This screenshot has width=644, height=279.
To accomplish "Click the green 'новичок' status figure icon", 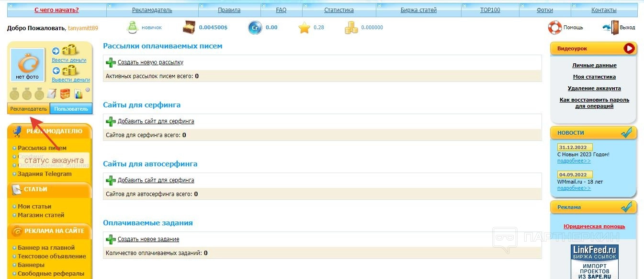I will pyautogui.click(x=132, y=27).
